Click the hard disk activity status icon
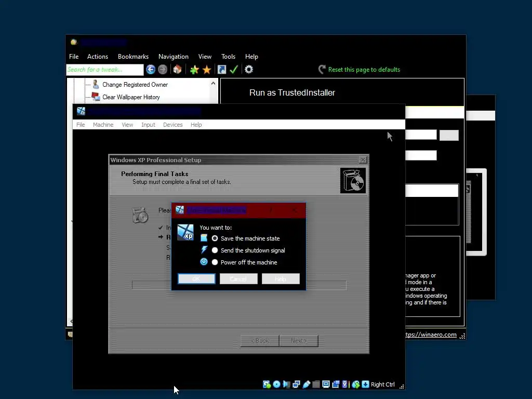The height and width of the screenshot is (399, 532). 267,384
